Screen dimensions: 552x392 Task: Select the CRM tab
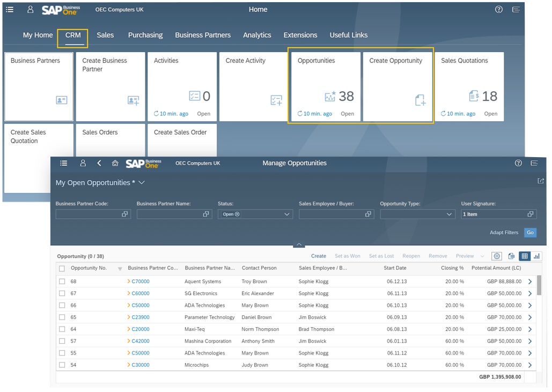tap(73, 35)
